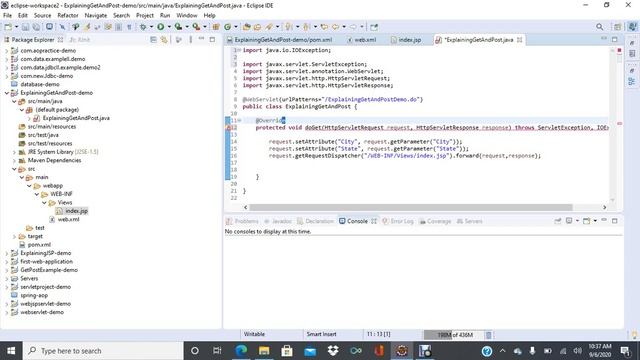
Task: Expand JRE System Library node
Action: [14, 152]
